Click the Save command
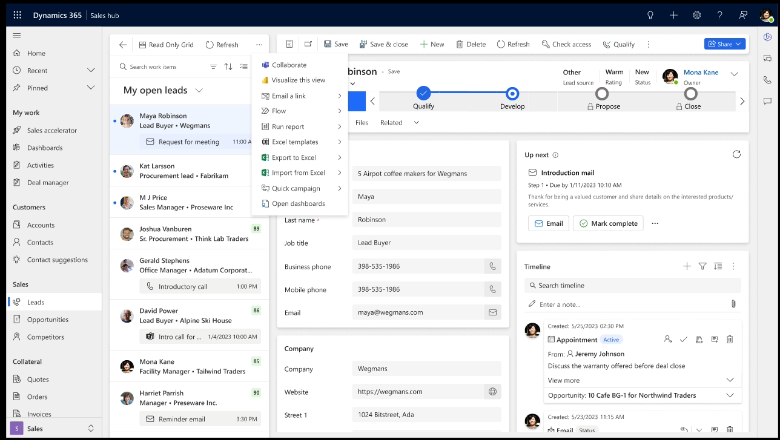The width and height of the screenshot is (780, 440). pyautogui.click(x=336, y=44)
